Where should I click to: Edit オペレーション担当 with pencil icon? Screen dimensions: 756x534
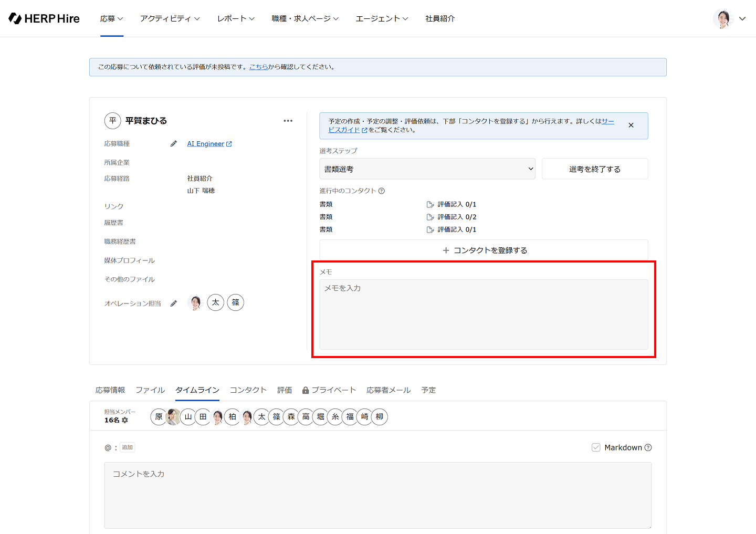[x=174, y=303]
